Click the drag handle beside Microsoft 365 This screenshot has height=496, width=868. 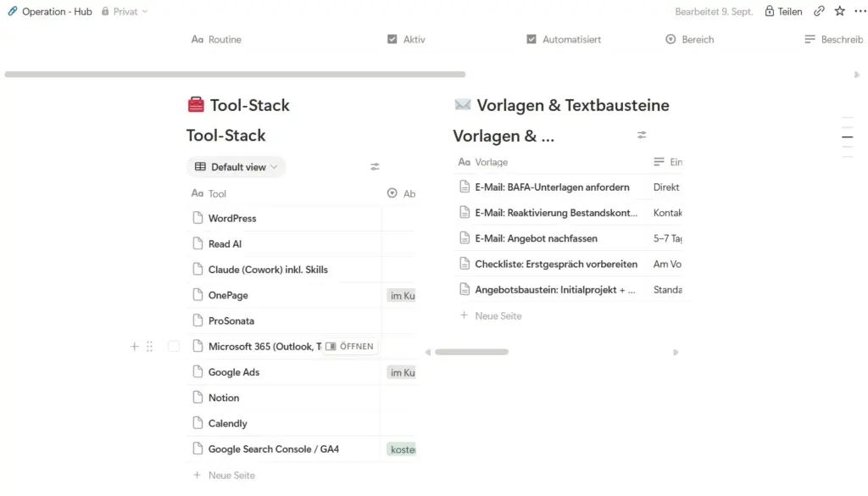point(149,347)
